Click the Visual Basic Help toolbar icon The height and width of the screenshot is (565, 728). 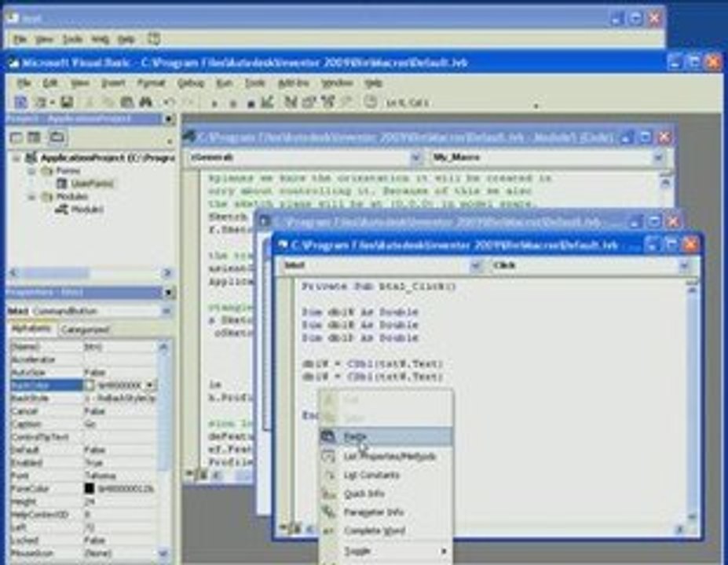coord(370,101)
